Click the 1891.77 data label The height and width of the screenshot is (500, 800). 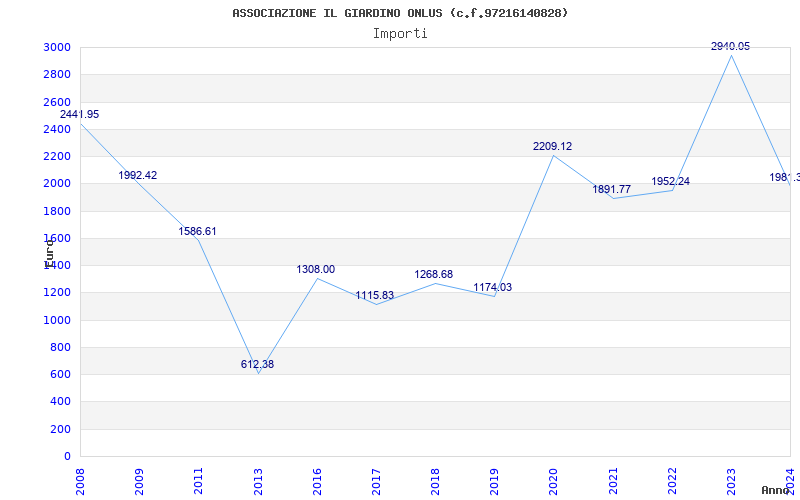[x=612, y=189]
